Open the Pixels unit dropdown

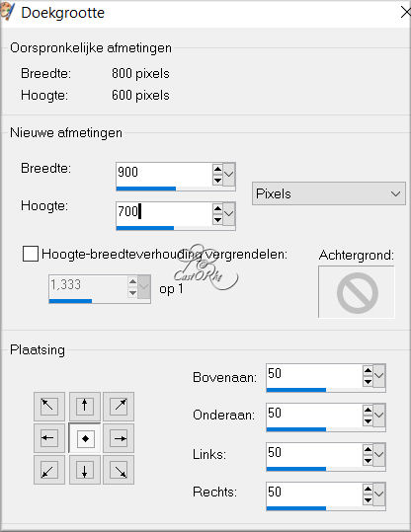[329, 193]
